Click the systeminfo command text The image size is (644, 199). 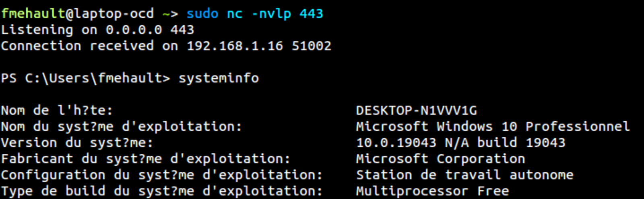coord(219,78)
